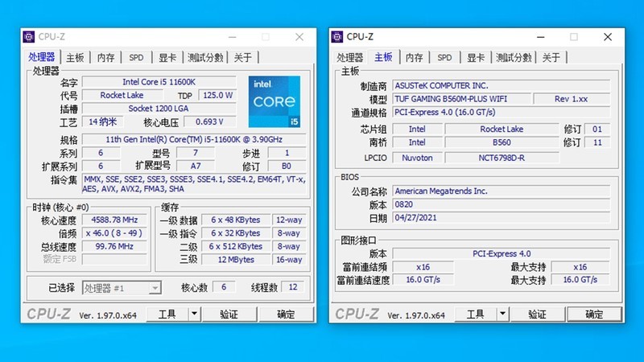Select the 处理器 tab in the left window
The height and width of the screenshot is (362, 644).
point(42,56)
